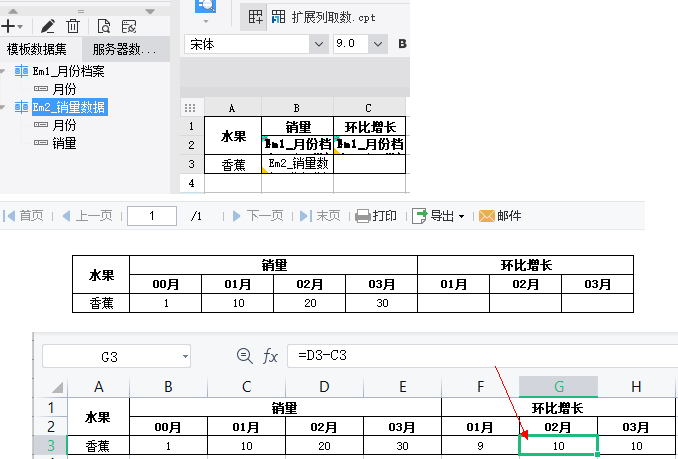Click the edit pencil icon
Screen dimensions: 678x459
pos(48,26)
